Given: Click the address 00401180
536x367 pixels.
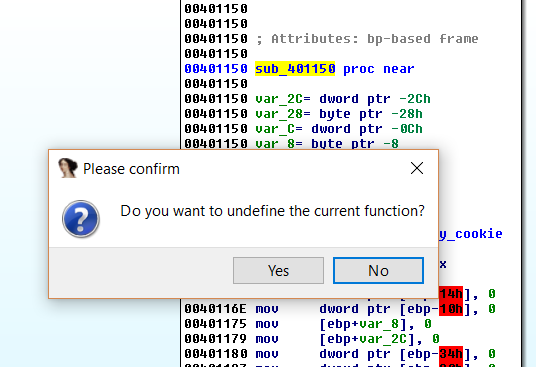Looking at the screenshot, I should [216, 354].
